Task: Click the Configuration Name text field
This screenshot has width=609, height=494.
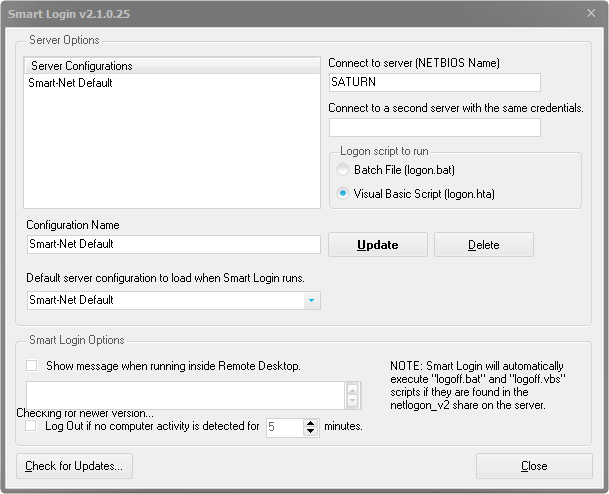Action: (174, 244)
